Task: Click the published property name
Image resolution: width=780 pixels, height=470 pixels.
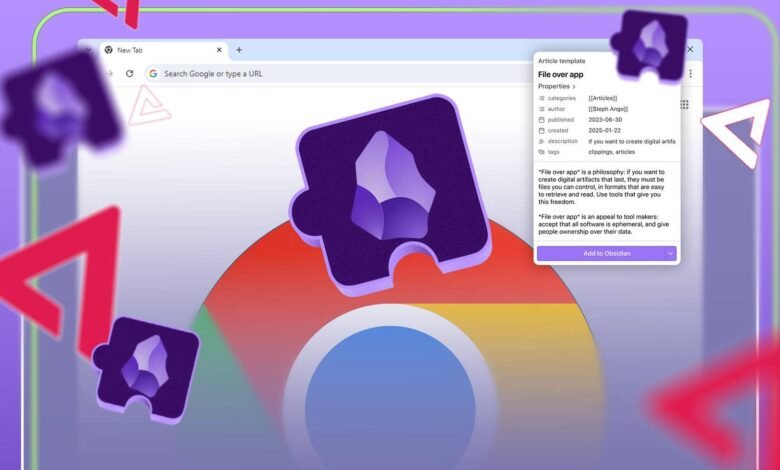Action: [x=561, y=120]
